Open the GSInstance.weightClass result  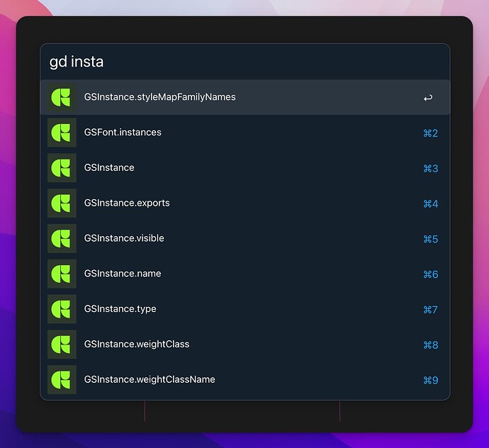point(244,344)
